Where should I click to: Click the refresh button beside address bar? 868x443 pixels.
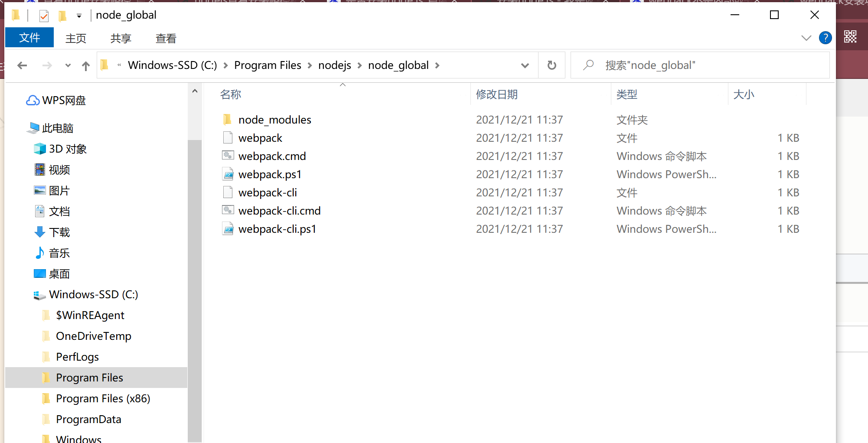click(x=551, y=65)
